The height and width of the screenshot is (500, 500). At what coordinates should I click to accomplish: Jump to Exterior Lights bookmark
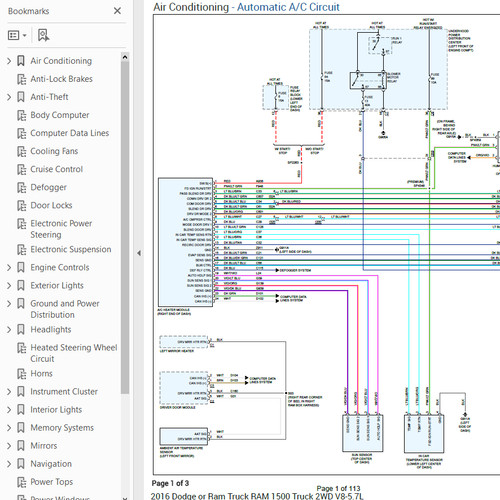pos(57,286)
